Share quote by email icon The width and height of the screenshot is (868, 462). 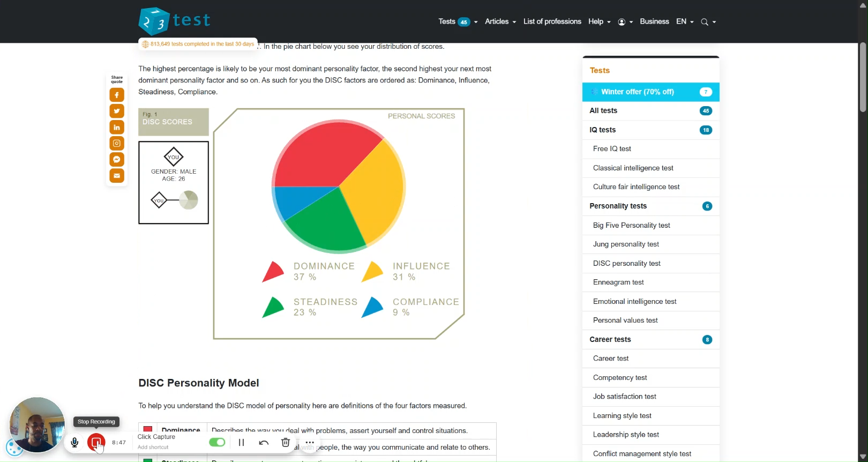click(117, 175)
